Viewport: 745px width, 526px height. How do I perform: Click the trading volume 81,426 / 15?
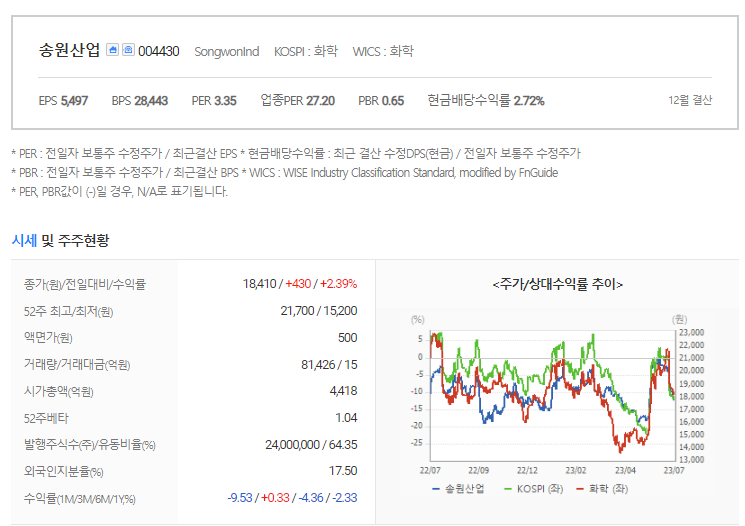click(329, 364)
